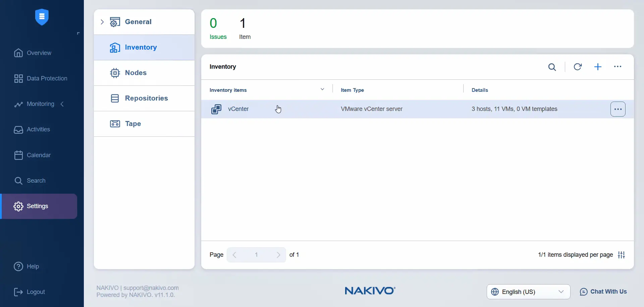Collapse the Monitoring sidebar section
Screen dimensions: 644x307
(62, 104)
